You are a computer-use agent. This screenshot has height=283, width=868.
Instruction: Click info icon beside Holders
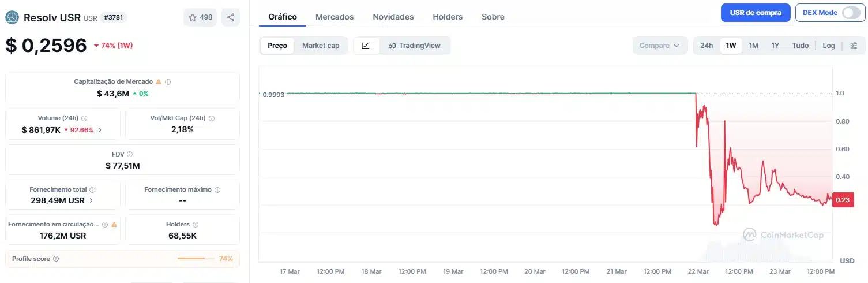[x=196, y=224]
